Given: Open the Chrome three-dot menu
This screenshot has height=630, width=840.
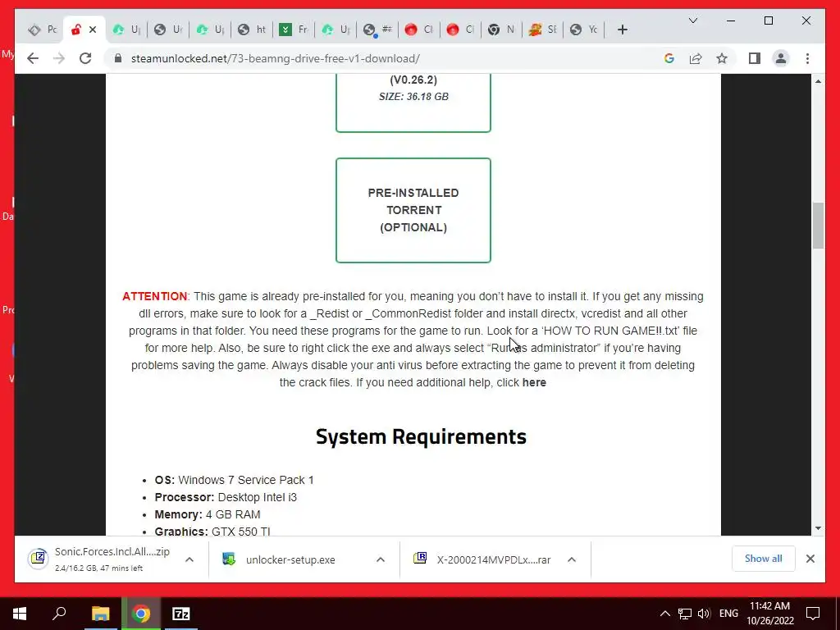Looking at the screenshot, I should coord(807,58).
